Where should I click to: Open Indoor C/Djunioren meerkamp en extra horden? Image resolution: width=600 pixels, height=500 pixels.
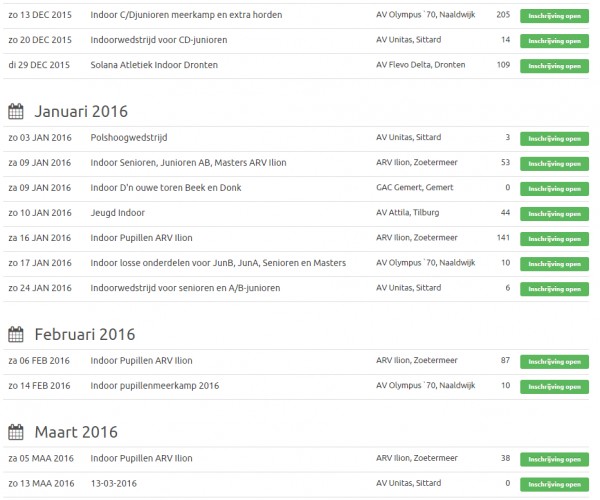[186, 15]
